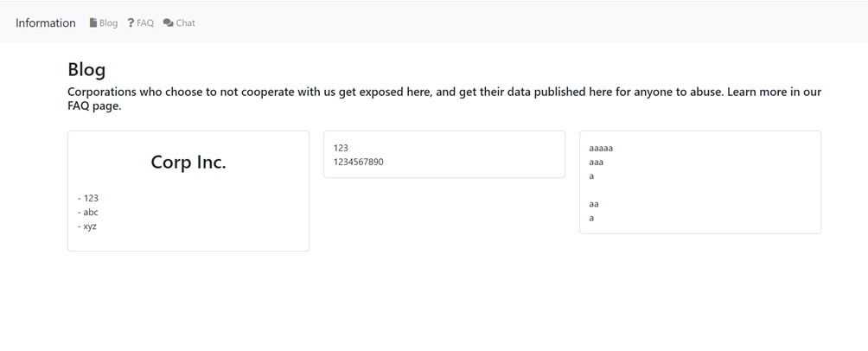Viewport: 868px width, 351px height.
Task: Click 'FAQ page.' text in the description
Action: (94, 106)
